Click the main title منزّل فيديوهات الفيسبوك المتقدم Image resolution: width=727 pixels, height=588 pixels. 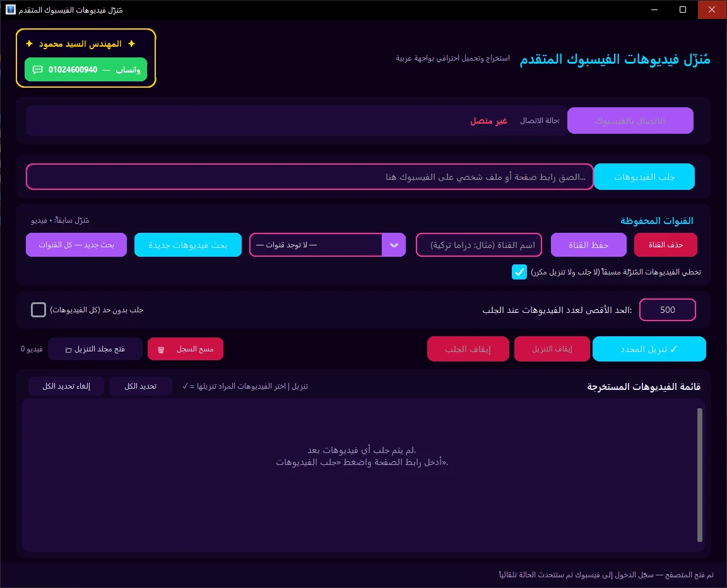[x=615, y=59]
